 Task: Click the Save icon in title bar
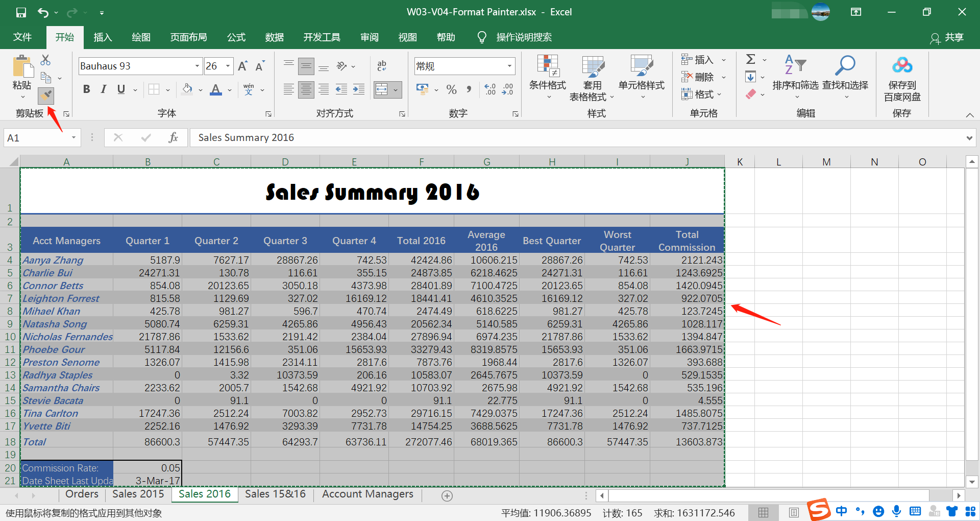click(x=21, y=12)
